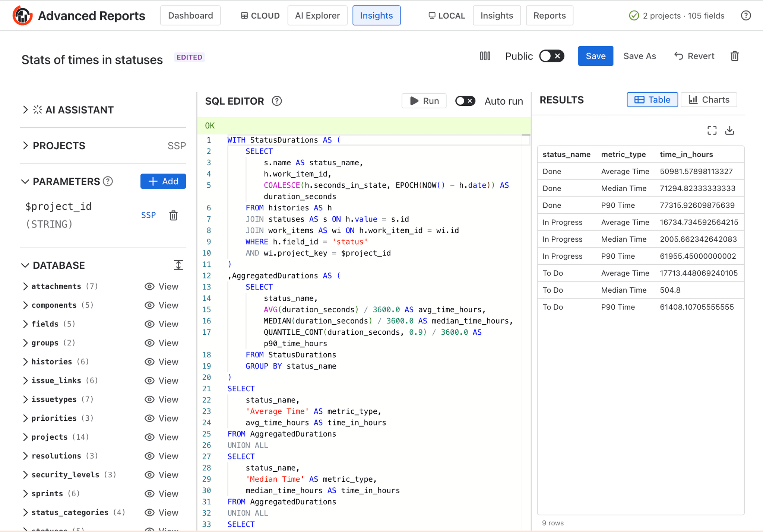The image size is (763, 532).
Task: Click the AI Assistant sparkle icon
Action: coord(38,110)
